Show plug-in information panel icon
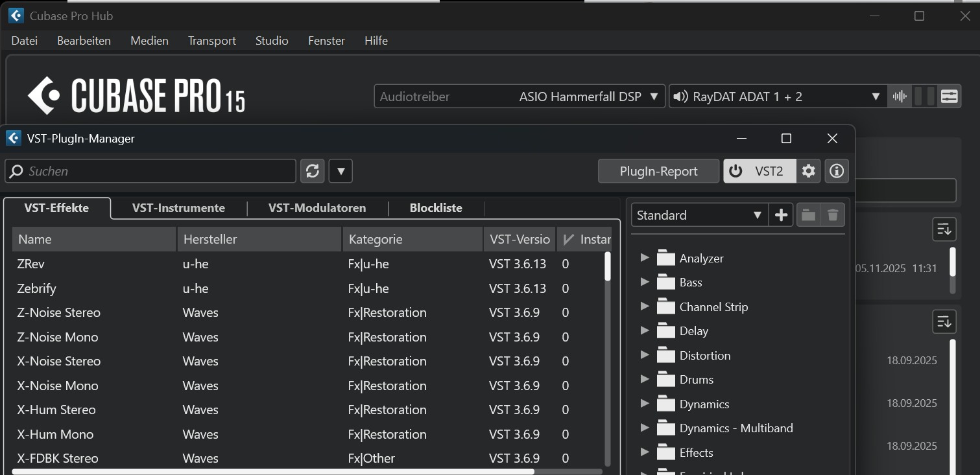The width and height of the screenshot is (980, 475). pos(837,171)
